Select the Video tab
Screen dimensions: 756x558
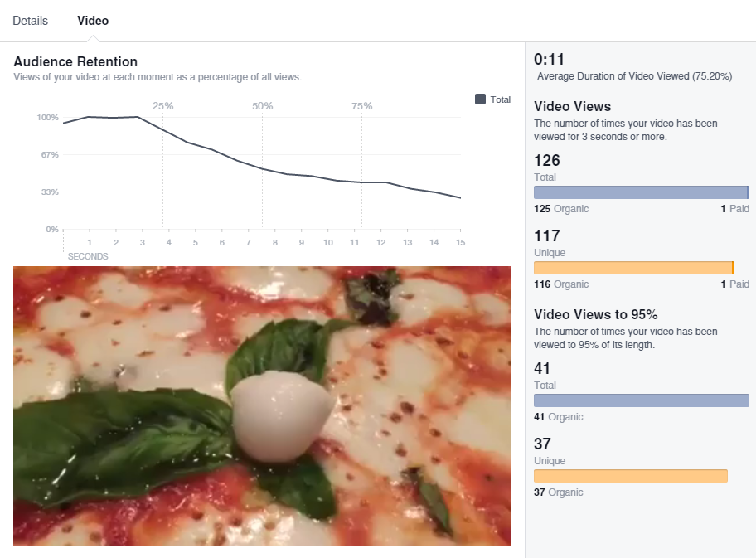point(93,21)
